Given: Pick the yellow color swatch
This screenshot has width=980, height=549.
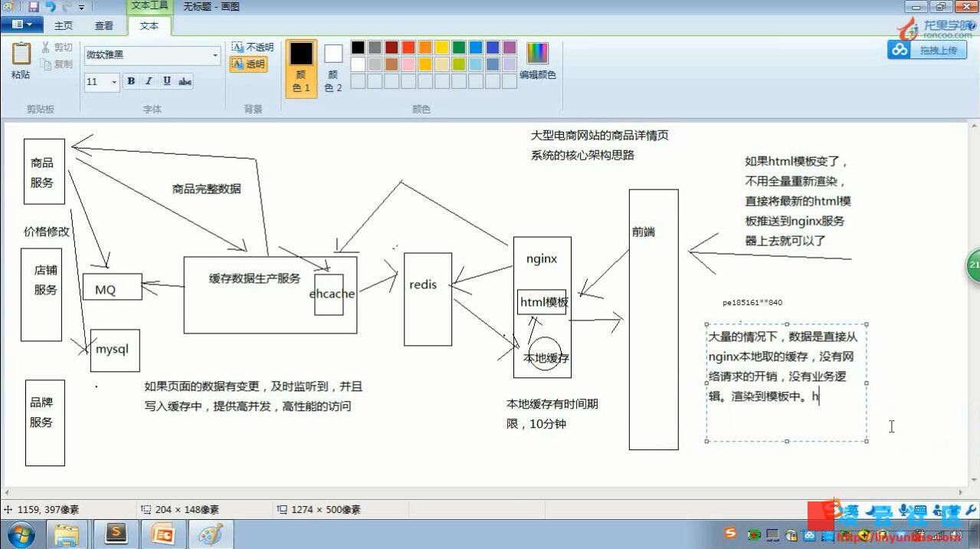Looking at the screenshot, I should tap(442, 48).
